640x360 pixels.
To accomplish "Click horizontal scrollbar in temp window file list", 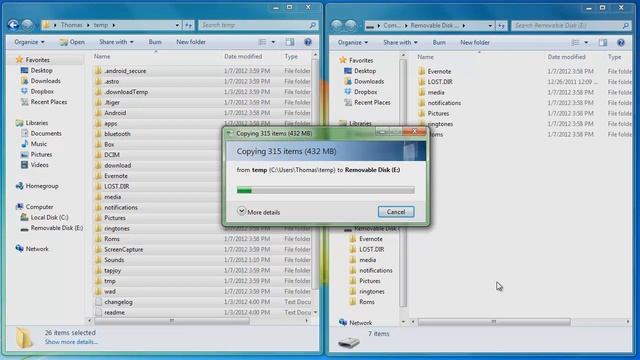I will pos(172,321).
